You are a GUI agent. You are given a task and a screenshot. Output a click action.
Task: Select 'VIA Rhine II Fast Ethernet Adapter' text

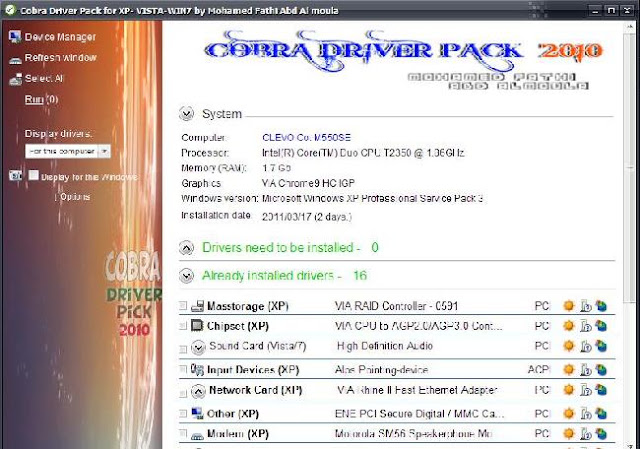[417, 390]
